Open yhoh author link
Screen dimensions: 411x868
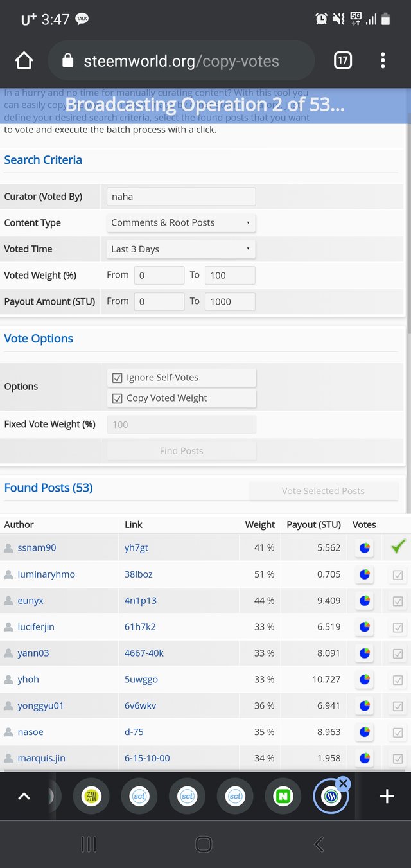click(28, 680)
